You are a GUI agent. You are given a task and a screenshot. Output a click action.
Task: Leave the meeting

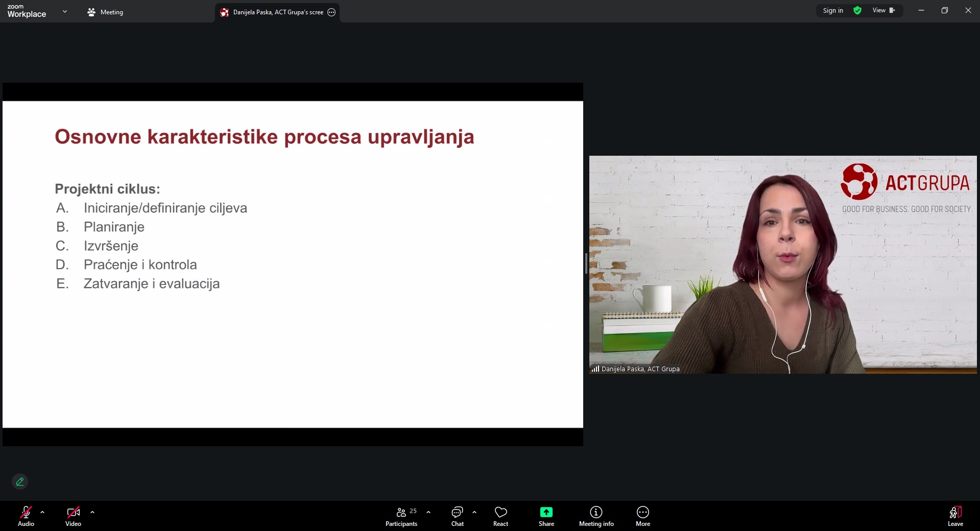coord(955,516)
